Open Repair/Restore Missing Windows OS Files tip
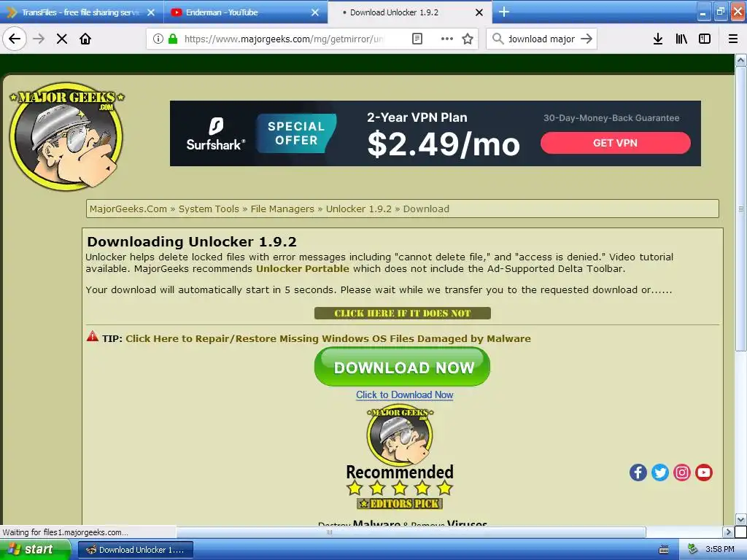This screenshot has height=560, width=747. coord(328,338)
